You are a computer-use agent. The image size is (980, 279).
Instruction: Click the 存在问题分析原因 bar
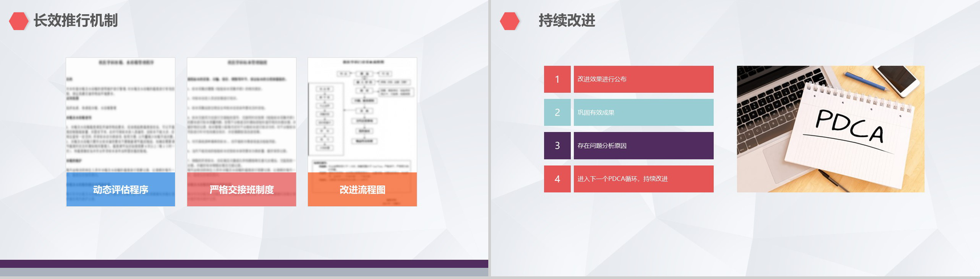643,146
